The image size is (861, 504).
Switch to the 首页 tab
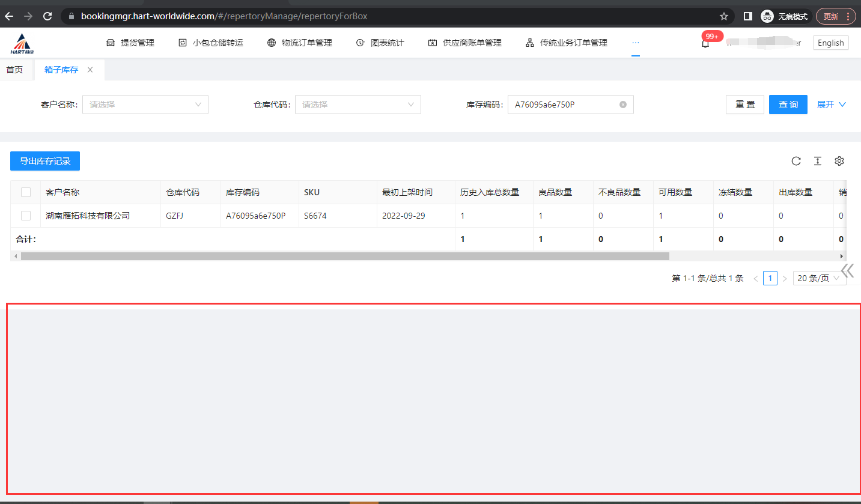click(14, 70)
